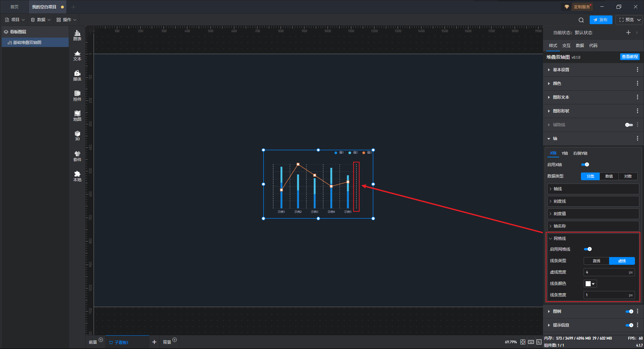Switch to the 交互 tab
Viewport: 644px width, 349px height.
click(567, 46)
